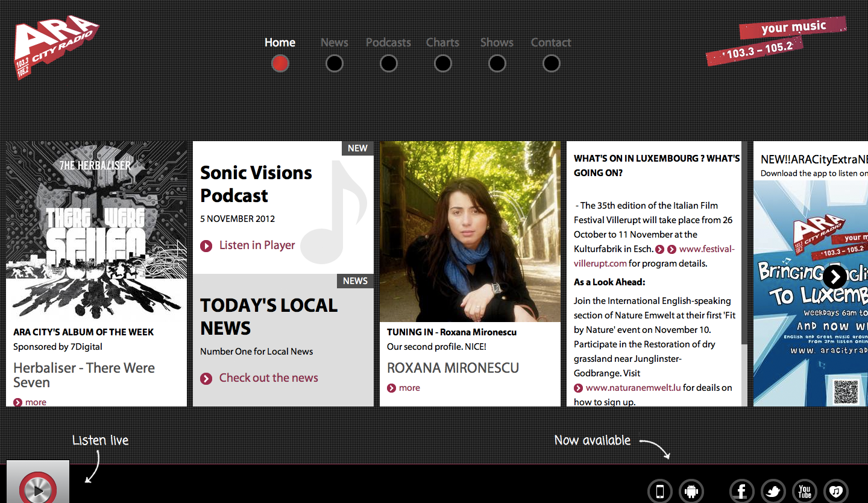Open the iPhone app icon
The image size is (868, 503).
(x=659, y=492)
